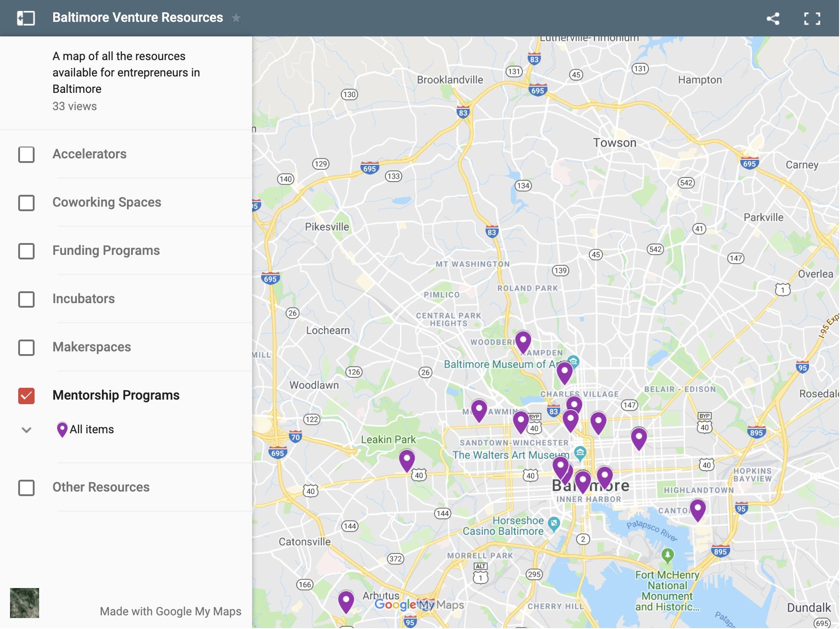
Task: Select the pin at Baltimore Museum of Art label
Action: pos(564,373)
